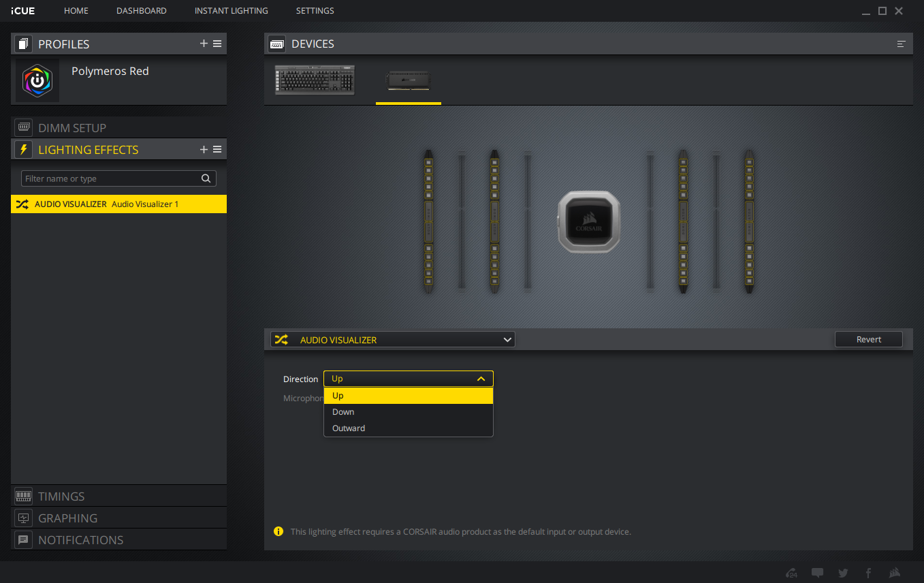The image size is (924, 583).
Task: Expand the NOTIFICATIONS section
Action: pos(119,540)
